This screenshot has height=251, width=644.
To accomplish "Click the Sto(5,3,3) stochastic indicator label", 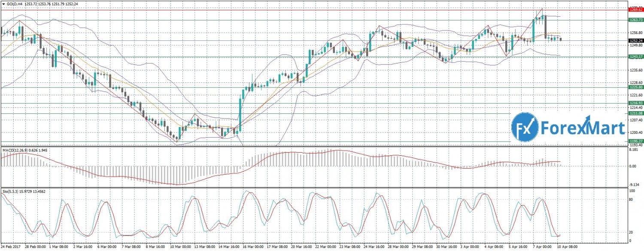I will pyautogui.click(x=11, y=191).
